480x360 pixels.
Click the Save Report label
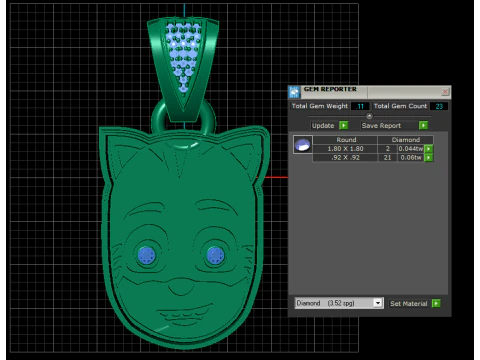pyautogui.click(x=381, y=126)
